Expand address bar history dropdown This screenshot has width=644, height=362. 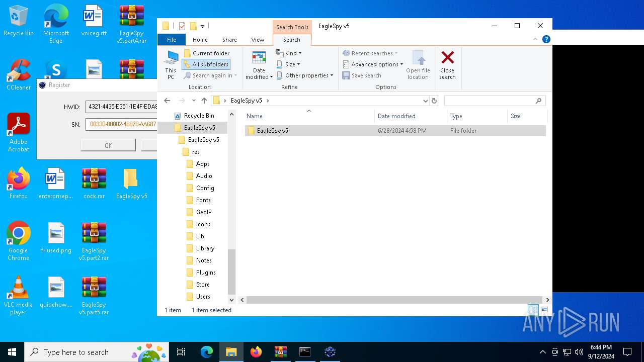(426, 101)
